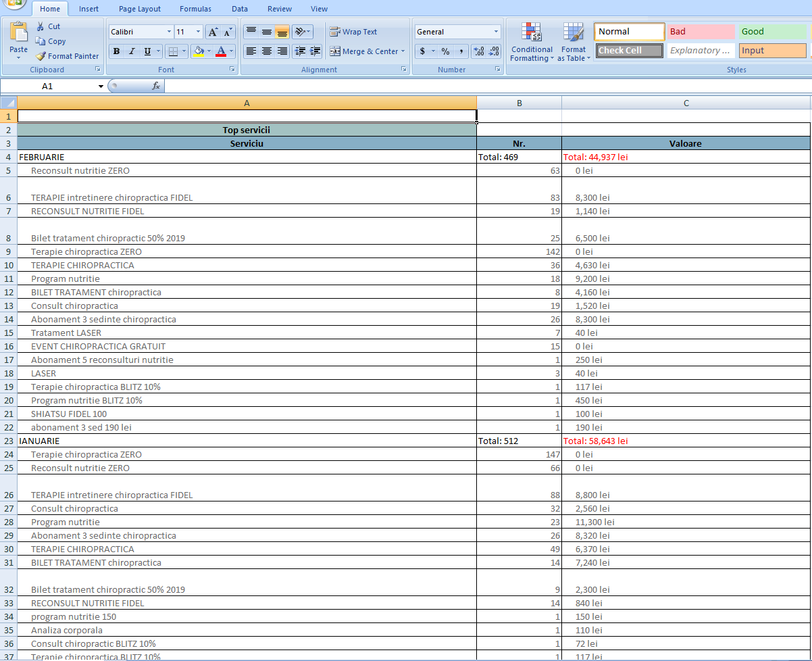Toggle Bold formatting

coord(116,51)
